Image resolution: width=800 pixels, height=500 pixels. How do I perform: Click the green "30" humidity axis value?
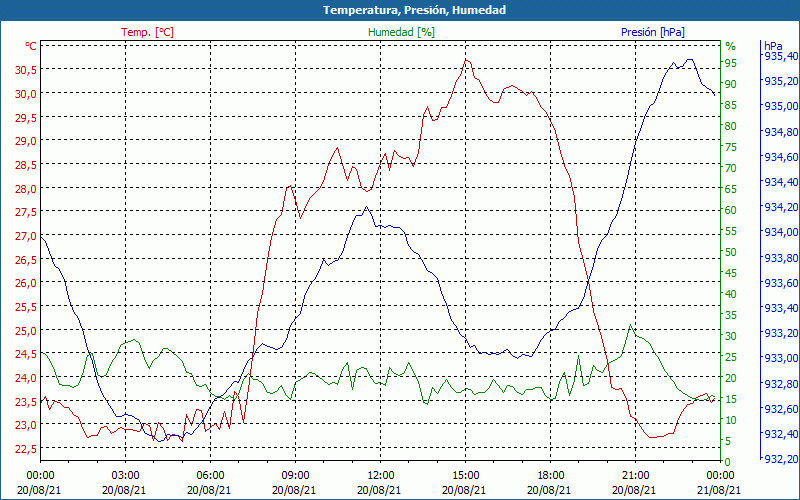731,336
